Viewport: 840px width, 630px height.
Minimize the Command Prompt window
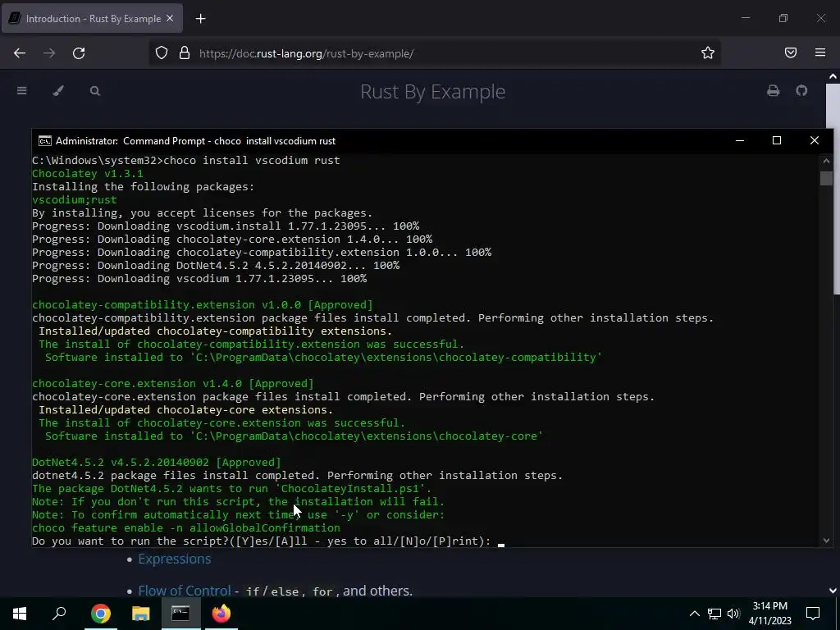coord(740,140)
